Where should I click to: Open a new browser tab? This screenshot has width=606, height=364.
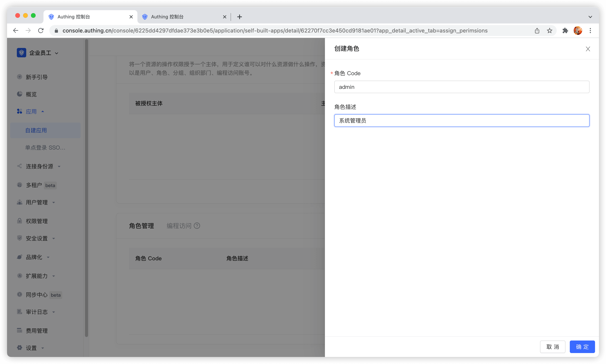click(239, 17)
